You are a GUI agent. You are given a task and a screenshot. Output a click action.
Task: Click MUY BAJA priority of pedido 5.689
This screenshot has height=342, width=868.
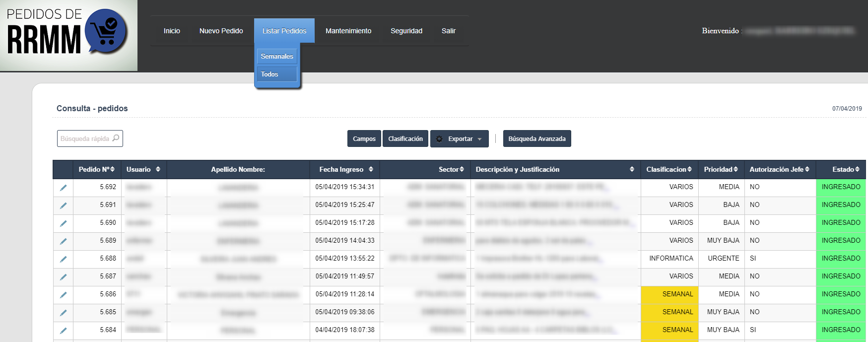723,240
